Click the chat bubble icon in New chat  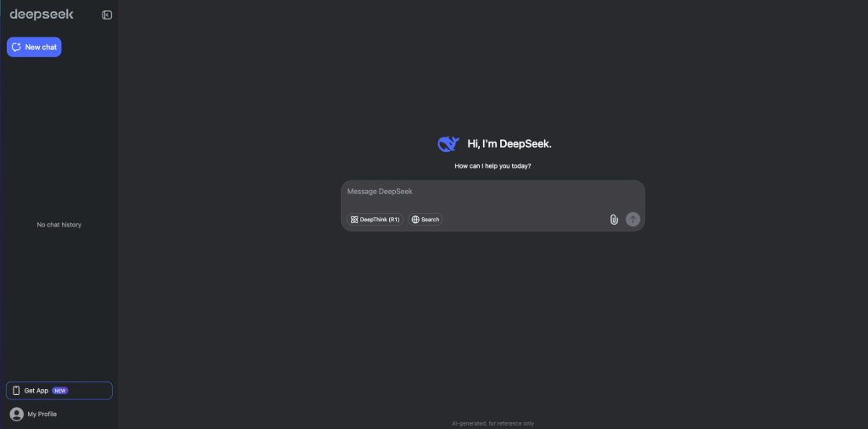coord(16,47)
